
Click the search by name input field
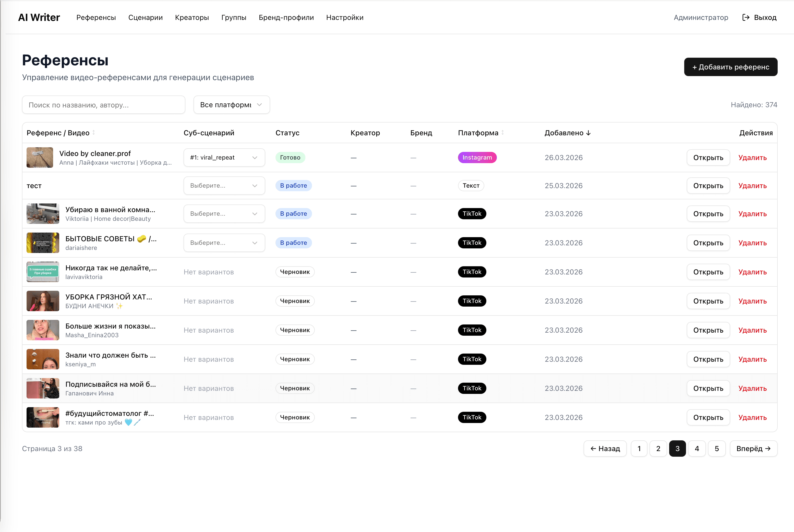[103, 104]
